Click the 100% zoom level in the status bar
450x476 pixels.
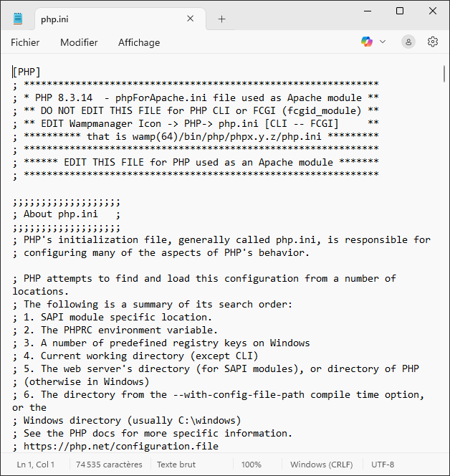(x=251, y=465)
